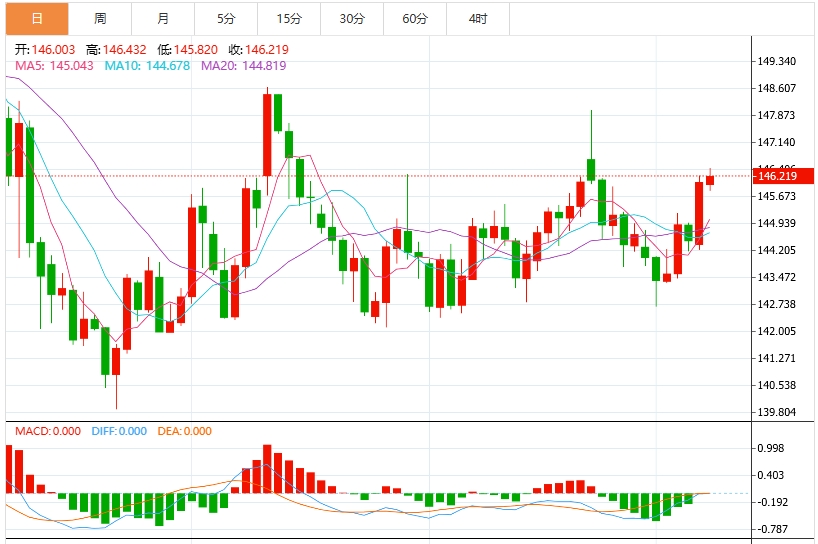Click the MACD: 0.000 label
Viewport: 818px width, 544px height.
48,431
